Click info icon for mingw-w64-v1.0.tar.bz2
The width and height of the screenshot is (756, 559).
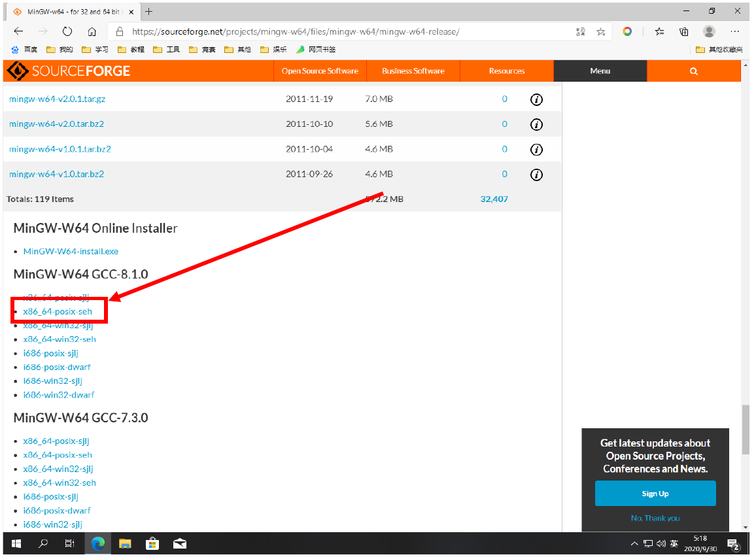536,175
